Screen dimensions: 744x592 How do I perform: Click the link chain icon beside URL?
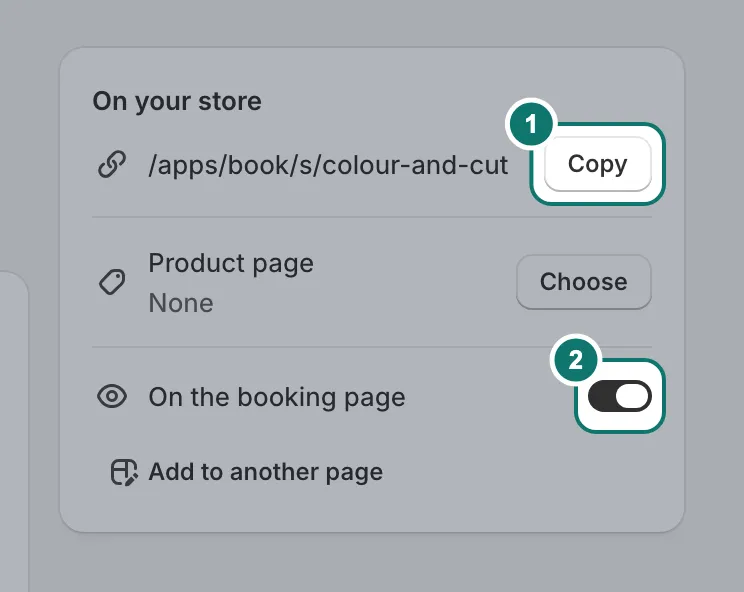(112, 165)
